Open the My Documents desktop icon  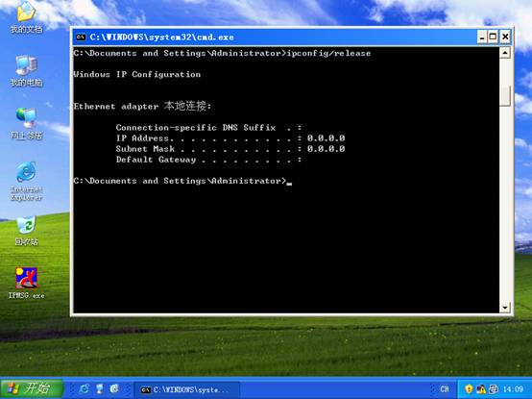26,17
